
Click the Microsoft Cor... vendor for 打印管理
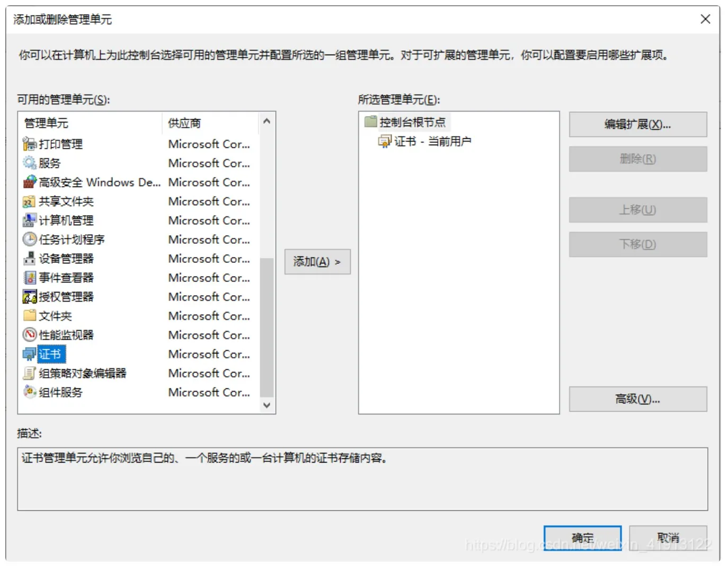click(209, 144)
